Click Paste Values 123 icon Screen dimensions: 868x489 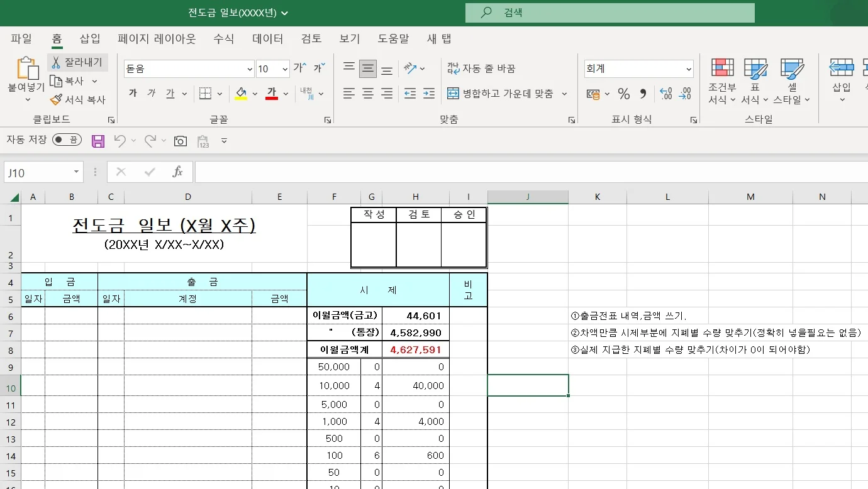[x=203, y=141]
